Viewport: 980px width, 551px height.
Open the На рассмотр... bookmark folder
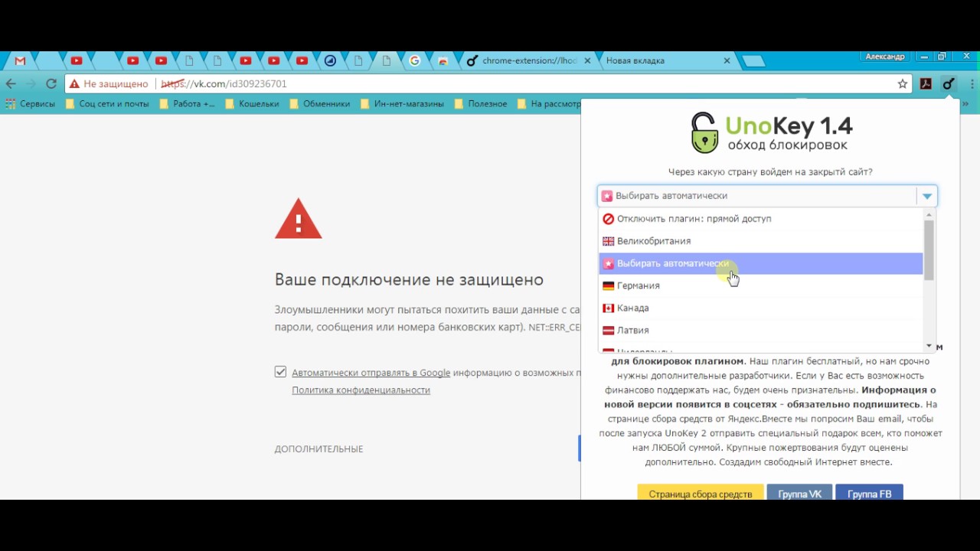coord(549,103)
